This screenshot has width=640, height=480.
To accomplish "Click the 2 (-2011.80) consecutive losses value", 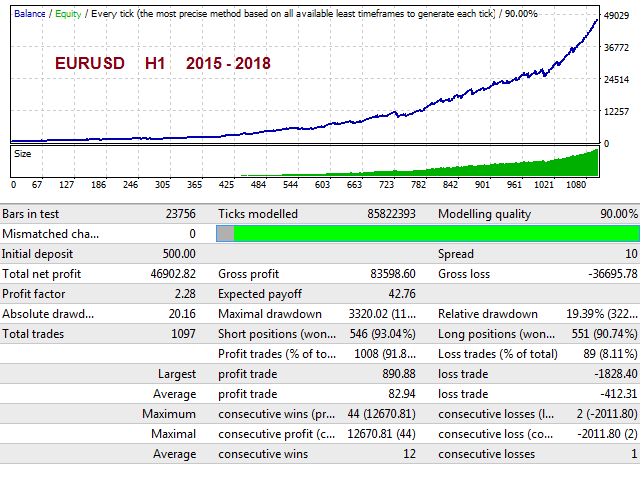I will pos(607,414).
